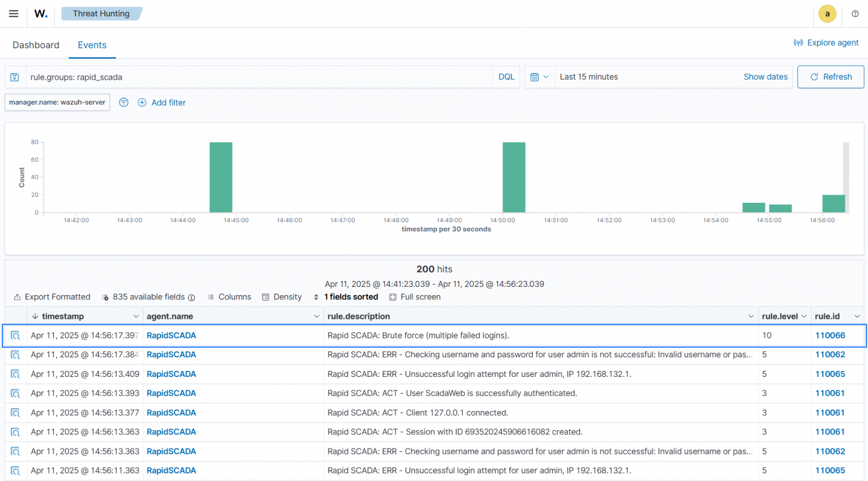Viewport: 868px width, 481px height.
Task: Expand the agent.name column options chevron
Action: (317, 317)
